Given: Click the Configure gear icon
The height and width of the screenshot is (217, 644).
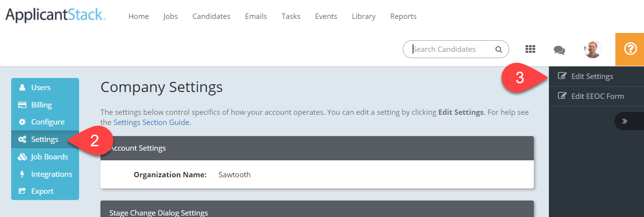Looking at the screenshot, I should [x=22, y=122].
